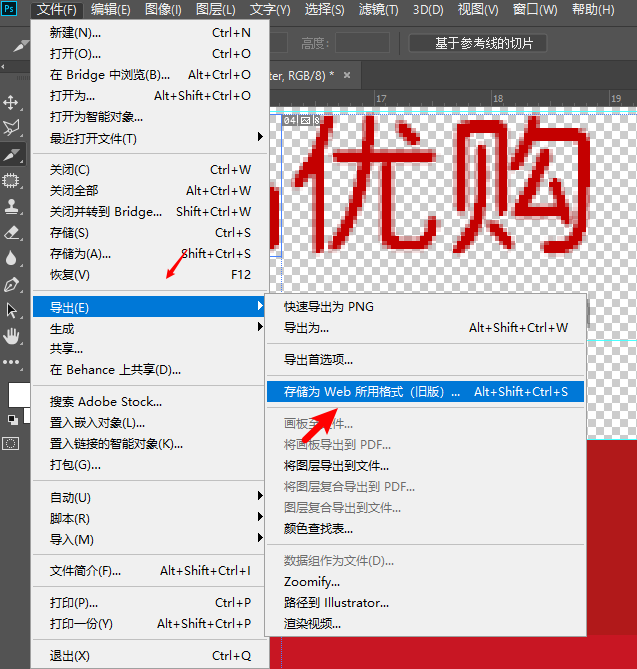This screenshot has width=637, height=669.
Task: Choose 在 Bridge 中浏览(B)...
Action: (x=150, y=75)
